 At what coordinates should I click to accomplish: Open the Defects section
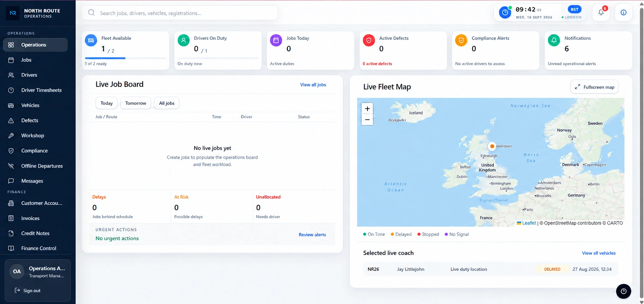coord(35,121)
